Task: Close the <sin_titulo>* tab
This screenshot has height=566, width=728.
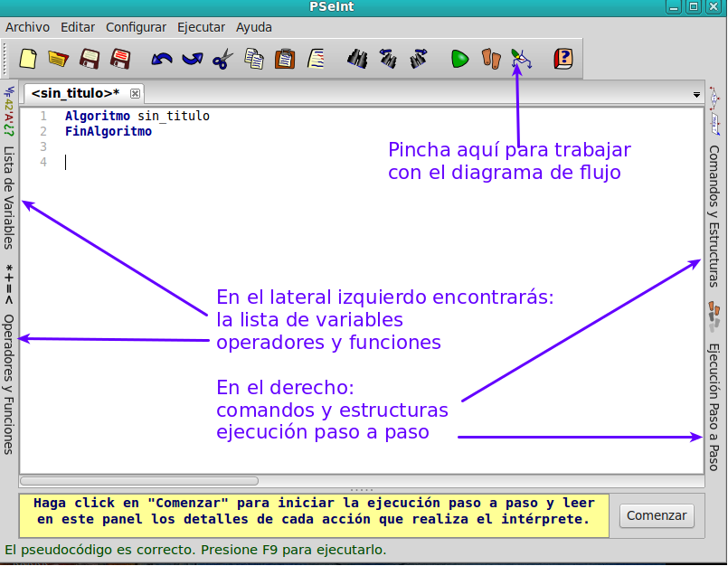Action: click(x=135, y=94)
